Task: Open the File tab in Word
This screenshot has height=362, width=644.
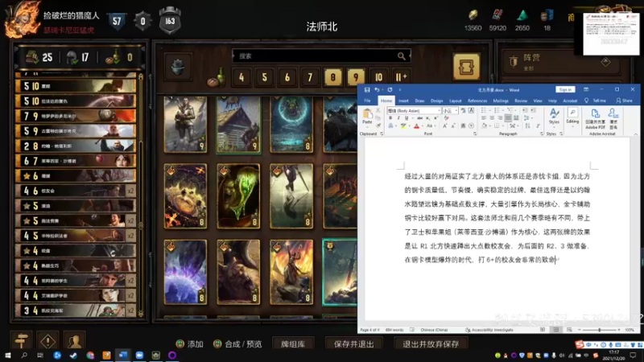Action: [367, 101]
